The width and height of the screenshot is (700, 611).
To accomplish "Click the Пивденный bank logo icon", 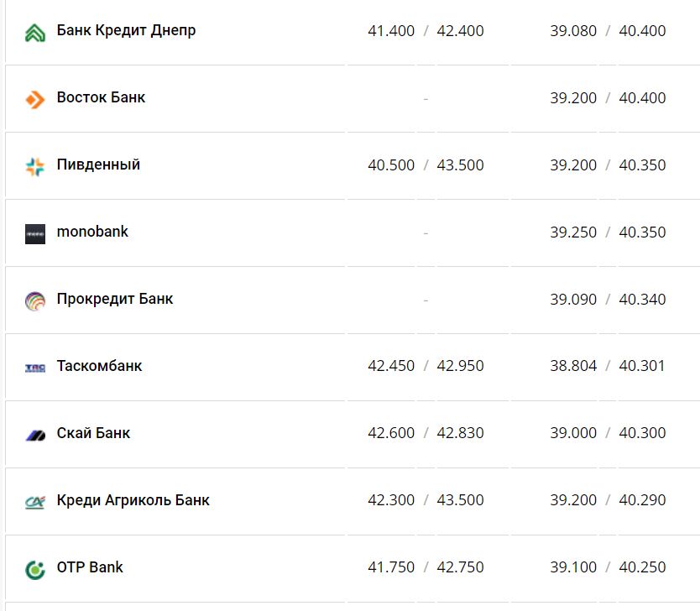I will [35, 166].
